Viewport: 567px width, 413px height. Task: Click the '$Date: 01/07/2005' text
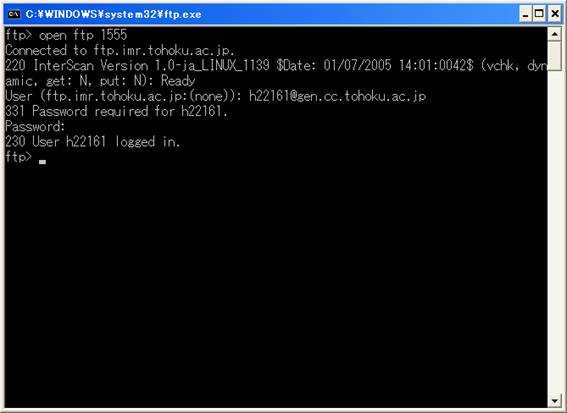334,65
